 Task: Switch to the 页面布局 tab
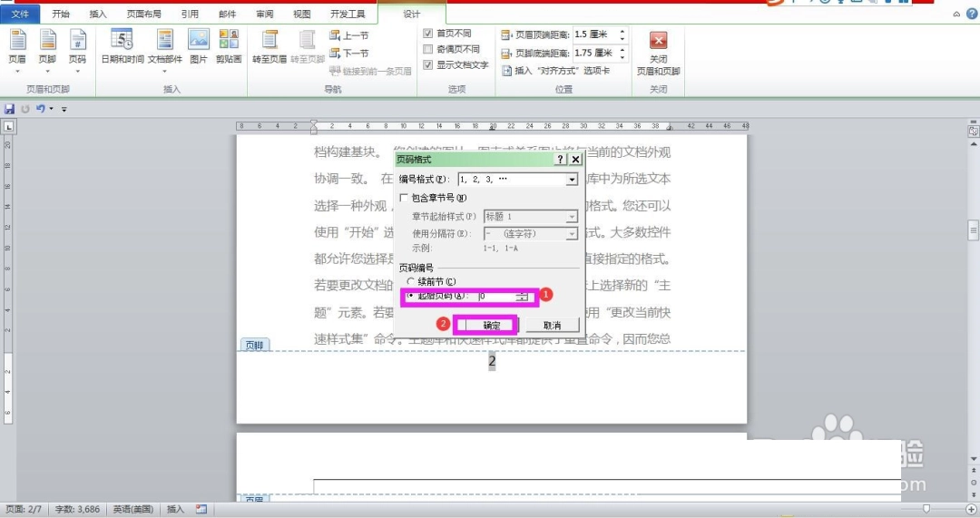143,14
